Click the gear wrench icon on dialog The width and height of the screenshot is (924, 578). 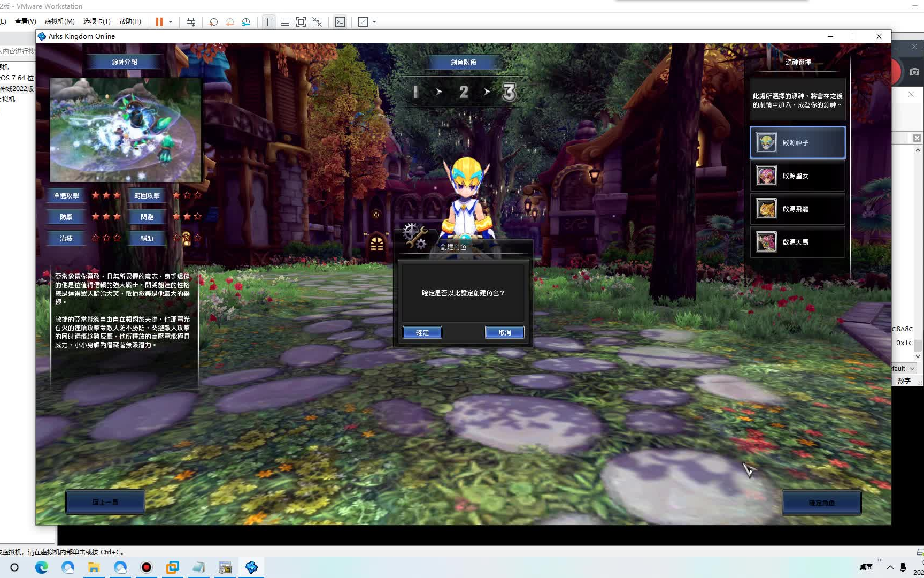click(415, 236)
